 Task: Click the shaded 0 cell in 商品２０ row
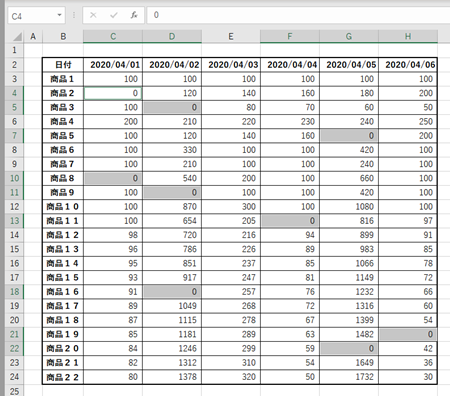coord(349,348)
